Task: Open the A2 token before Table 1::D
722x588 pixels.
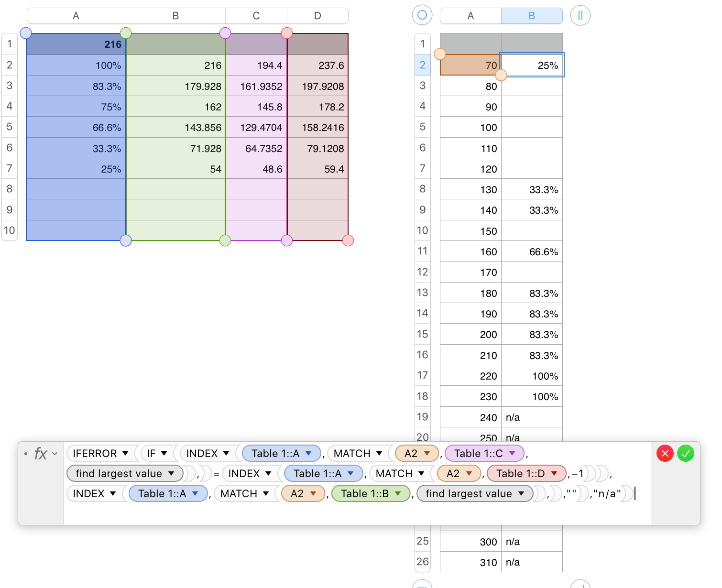Action: (x=469, y=473)
